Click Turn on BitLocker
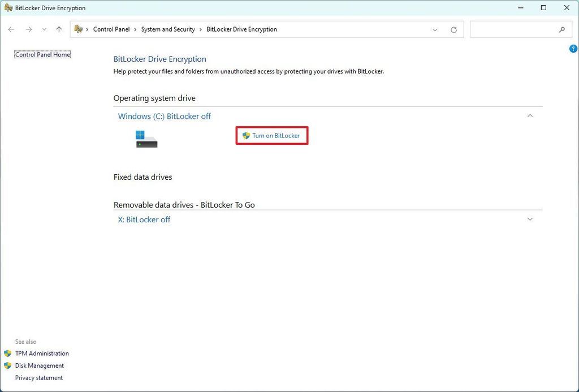The height and width of the screenshot is (392, 579). coord(272,136)
